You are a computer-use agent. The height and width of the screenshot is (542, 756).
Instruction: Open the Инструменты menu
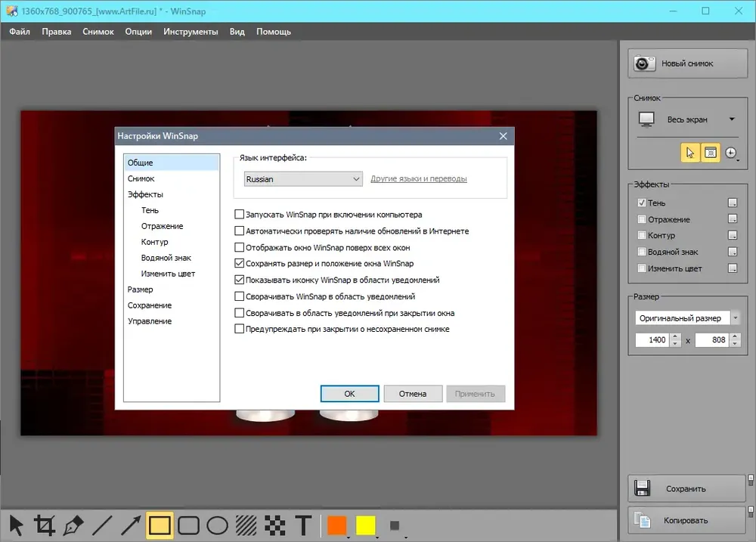191,32
